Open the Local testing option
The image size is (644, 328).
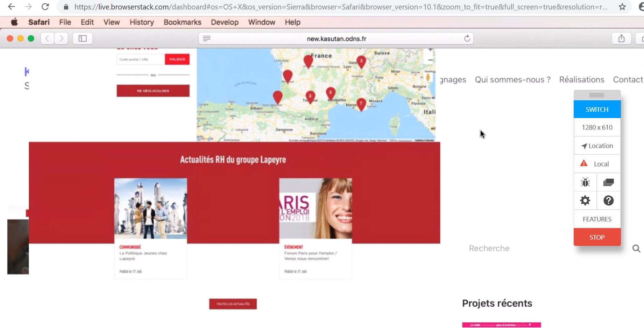point(597,164)
